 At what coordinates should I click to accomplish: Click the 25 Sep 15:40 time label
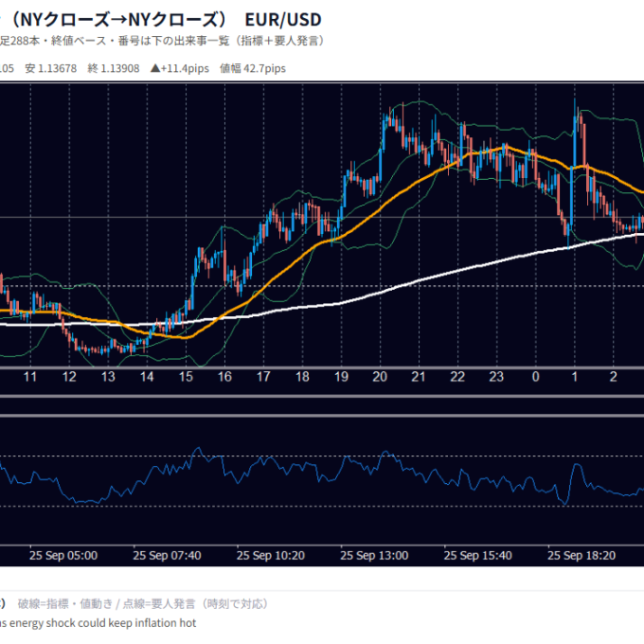(x=477, y=556)
